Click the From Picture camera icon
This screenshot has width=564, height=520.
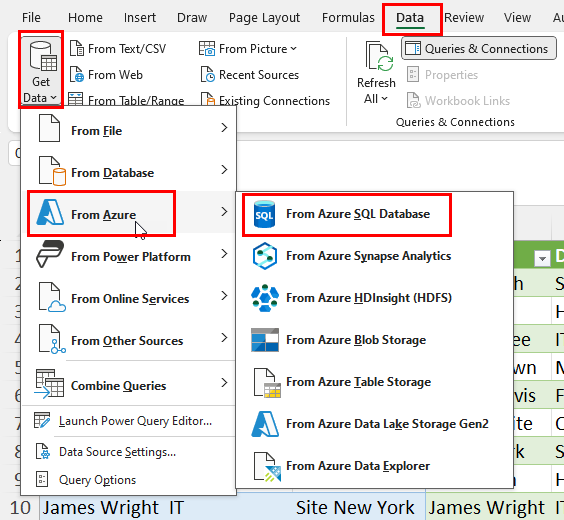[x=207, y=49]
